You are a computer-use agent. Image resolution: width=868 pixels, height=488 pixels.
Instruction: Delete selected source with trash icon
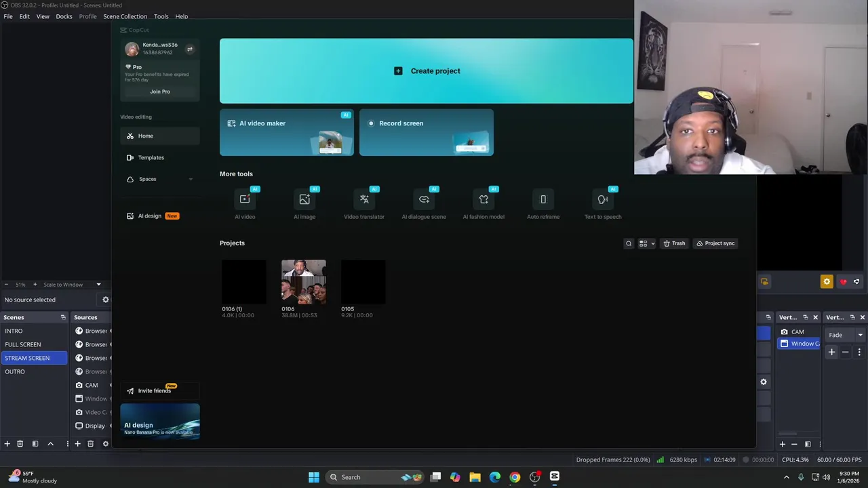90,444
